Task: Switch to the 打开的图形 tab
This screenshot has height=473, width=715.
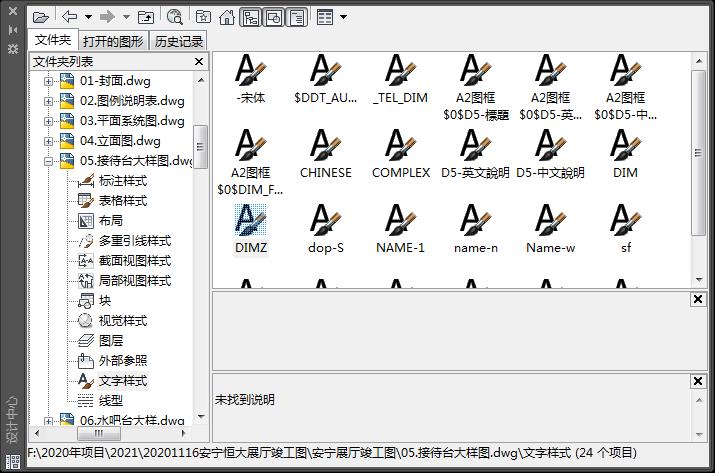Action: 113,41
